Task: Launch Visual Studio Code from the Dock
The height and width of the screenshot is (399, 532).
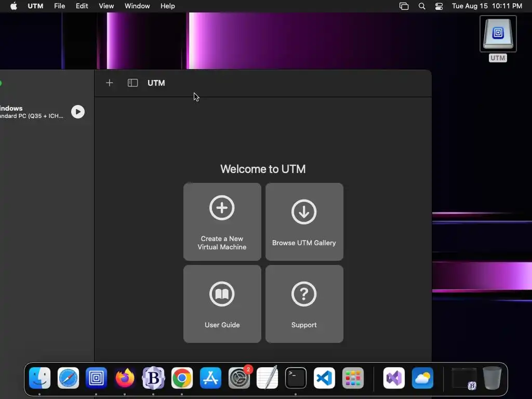Action: click(x=324, y=378)
